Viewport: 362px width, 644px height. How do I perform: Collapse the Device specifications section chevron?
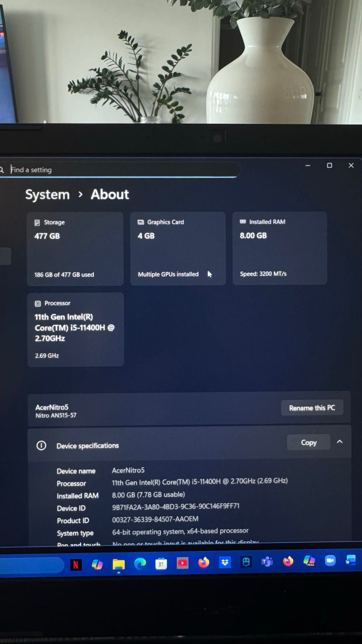(339, 441)
